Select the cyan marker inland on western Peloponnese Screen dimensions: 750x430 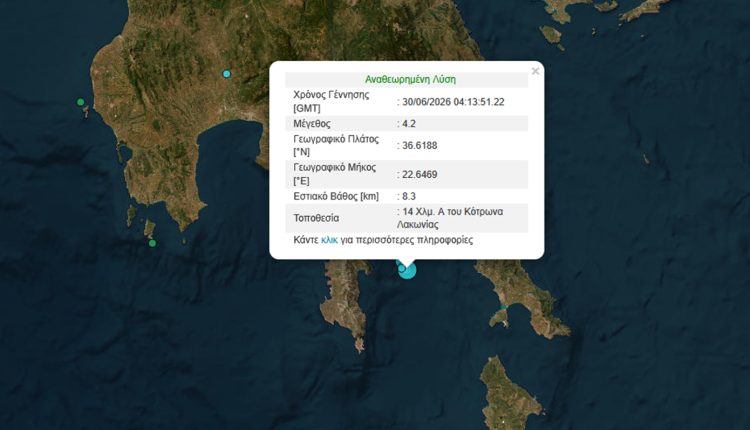pyautogui.click(x=227, y=74)
